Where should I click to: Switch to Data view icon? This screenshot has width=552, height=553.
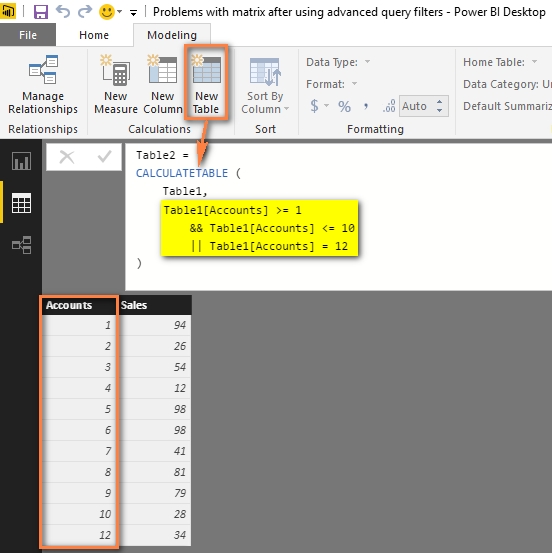(x=21, y=203)
